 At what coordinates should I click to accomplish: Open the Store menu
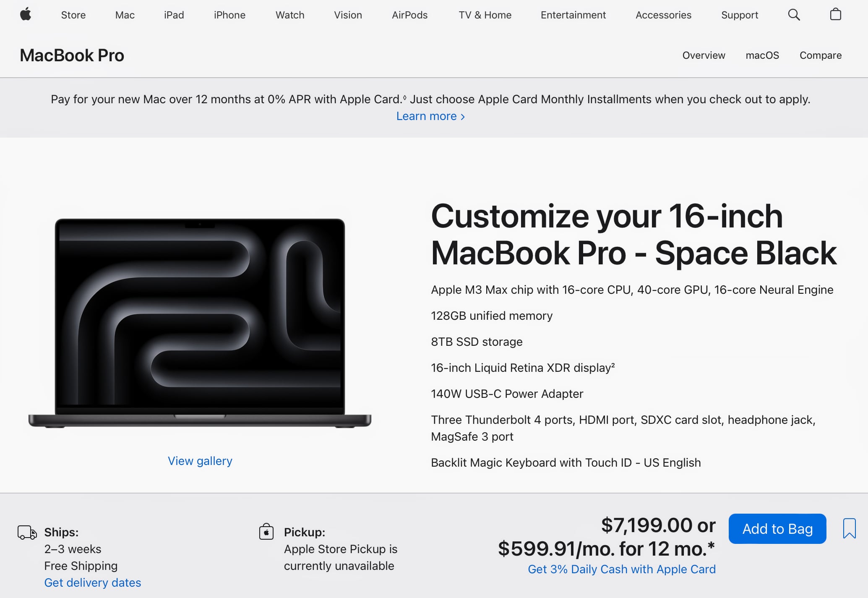[x=73, y=15]
